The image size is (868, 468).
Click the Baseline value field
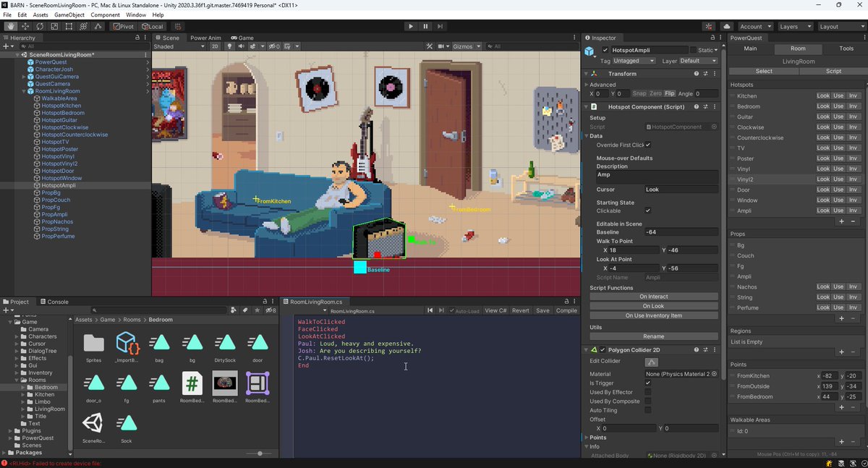tap(681, 232)
